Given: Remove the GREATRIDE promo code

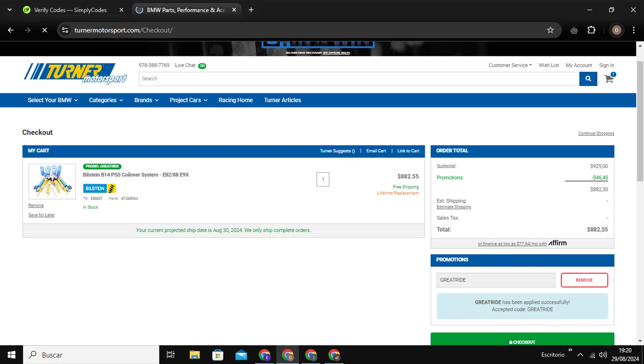Looking at the screenshot, I should [x=584, y=280].
